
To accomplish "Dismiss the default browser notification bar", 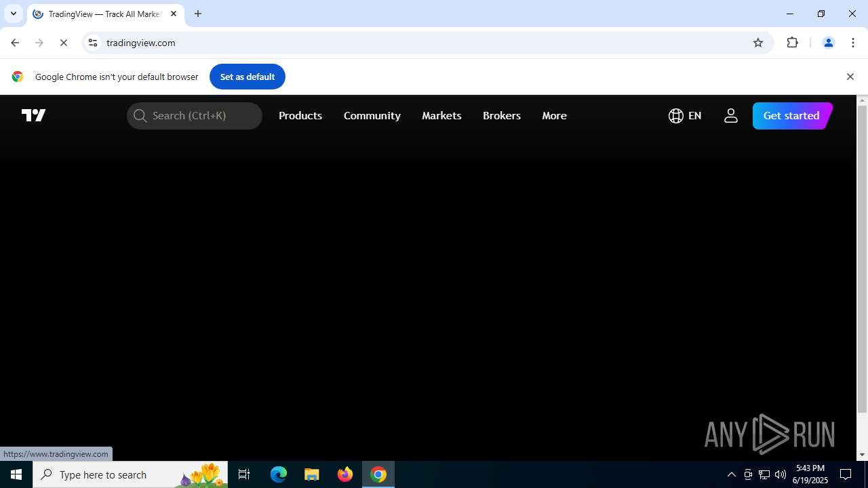I will coord(850,77).
